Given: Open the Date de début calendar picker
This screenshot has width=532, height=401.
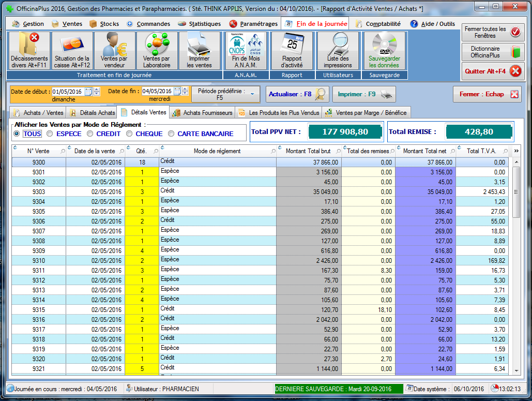Looking at the screenshot, I should [88, 92].
